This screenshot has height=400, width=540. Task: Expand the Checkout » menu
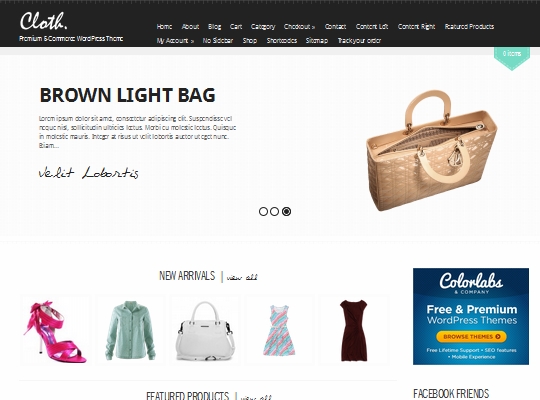(299, 27)
